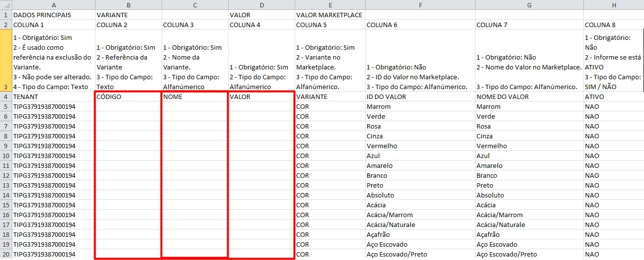The image size is (644, 260).
Task: Click the TENANT cell
Action: click(53, 97)
